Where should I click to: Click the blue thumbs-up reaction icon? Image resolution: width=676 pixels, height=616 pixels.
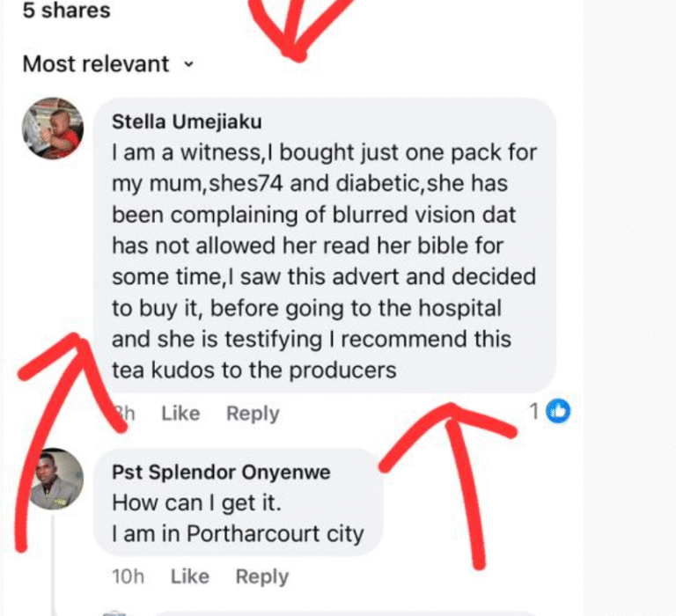[558, 410]
